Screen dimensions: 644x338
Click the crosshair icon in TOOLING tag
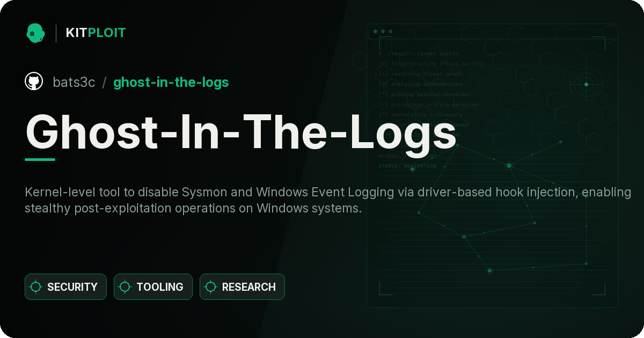pos(125,287)
